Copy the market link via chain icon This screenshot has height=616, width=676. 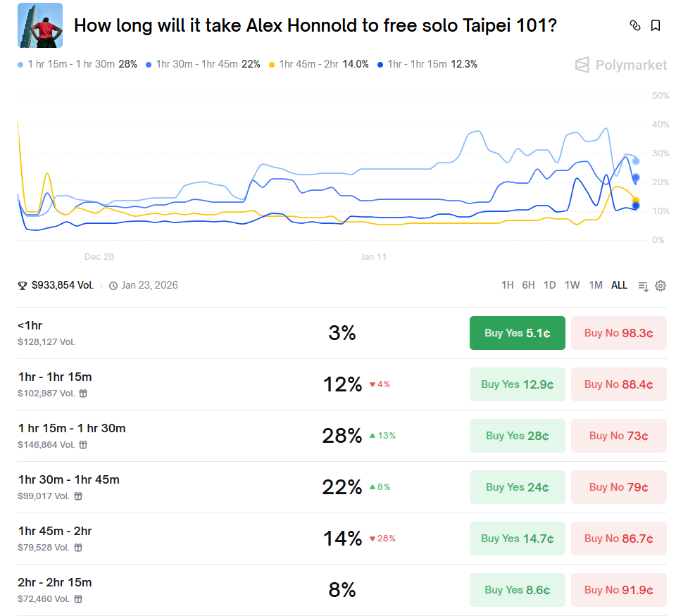click(x=634, y=26)
